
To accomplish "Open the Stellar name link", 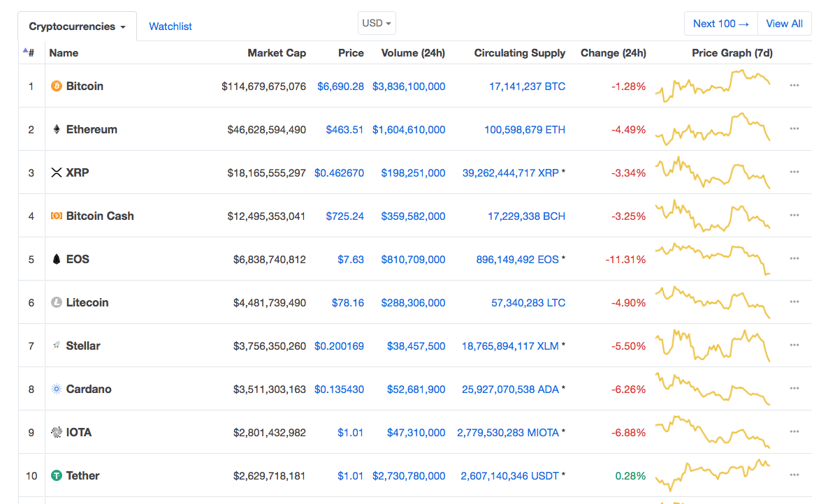I will (83, 346).
